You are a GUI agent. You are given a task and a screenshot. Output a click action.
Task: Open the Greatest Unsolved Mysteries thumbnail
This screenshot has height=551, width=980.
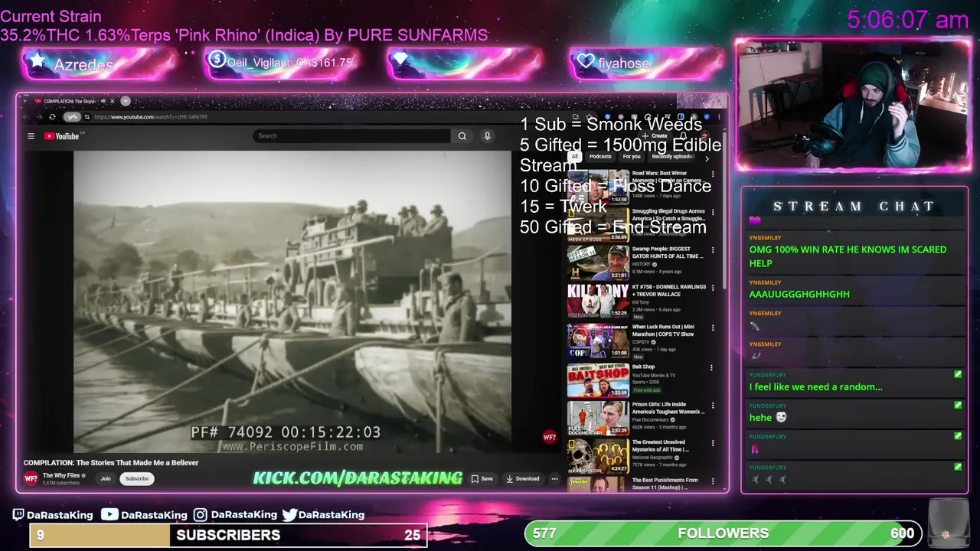pos(598,455)
